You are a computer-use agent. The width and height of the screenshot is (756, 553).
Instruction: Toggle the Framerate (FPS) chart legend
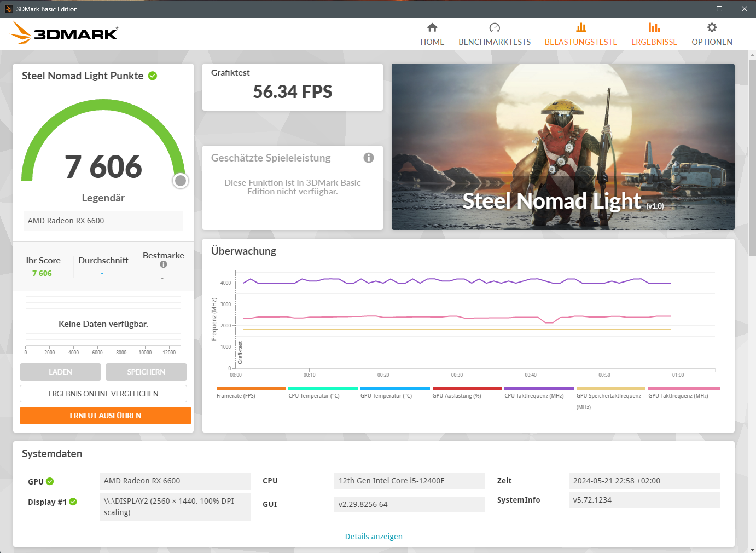coord(251,393)
